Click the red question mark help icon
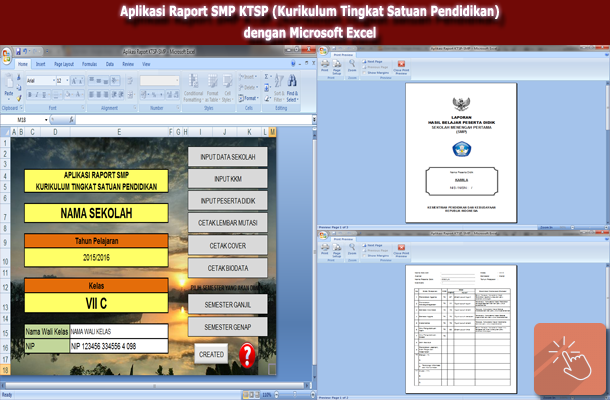Image resolution: width=610 pixels, height=400 pixels. pos(247,355)
